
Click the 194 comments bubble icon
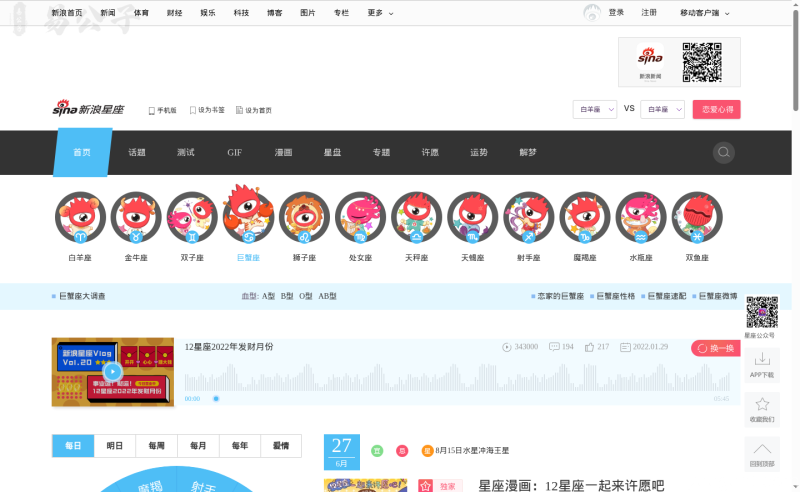tap(554, 347)
